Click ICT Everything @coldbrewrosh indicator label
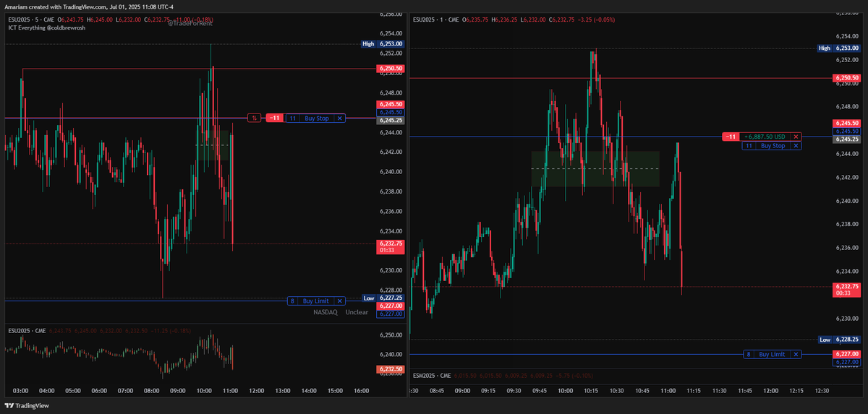This screenshot has width=868, height=414. [46, 28]
